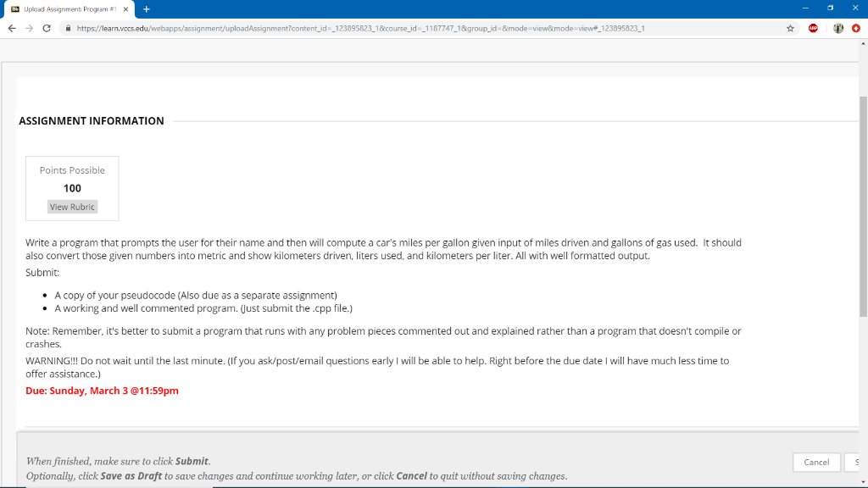Click the red extension icon beside the avatar

(856, 27)
